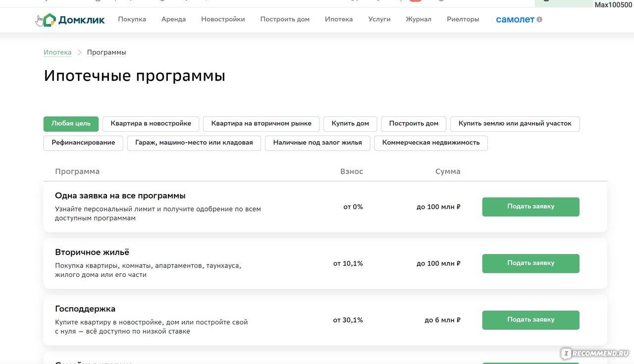The height and width of the screenshot is (364, 634).
Task: Click the от 30,1% value
Action: (x=348, y=320)
